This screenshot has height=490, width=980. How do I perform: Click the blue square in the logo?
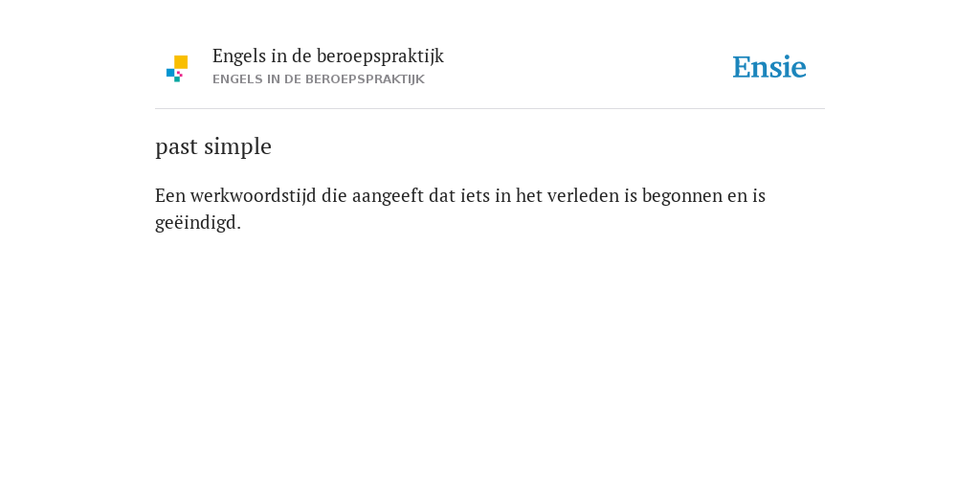(170, 73)
